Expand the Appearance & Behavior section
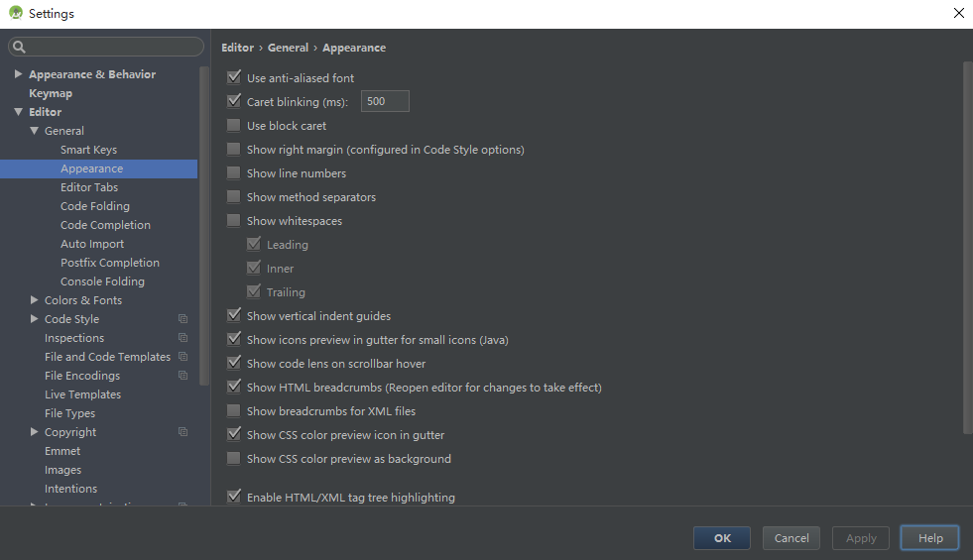973x560 pixels. (x=18, y=74)
